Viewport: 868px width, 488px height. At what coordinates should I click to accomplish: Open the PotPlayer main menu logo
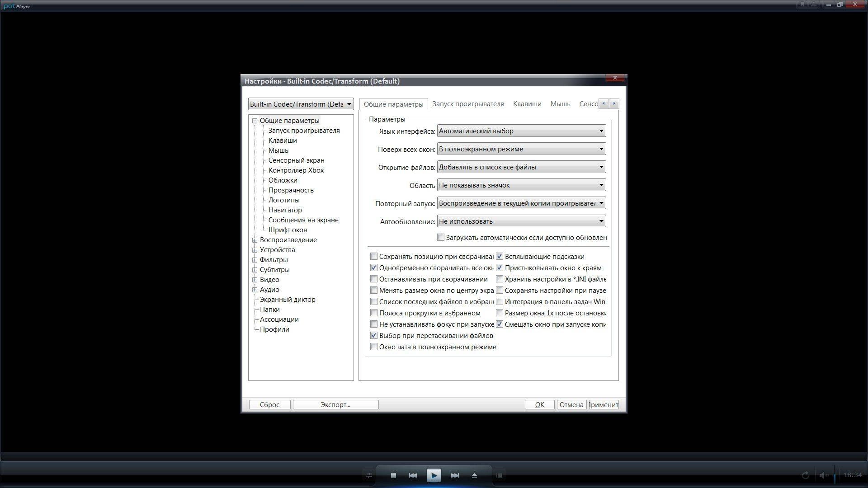tap(17, 6)
